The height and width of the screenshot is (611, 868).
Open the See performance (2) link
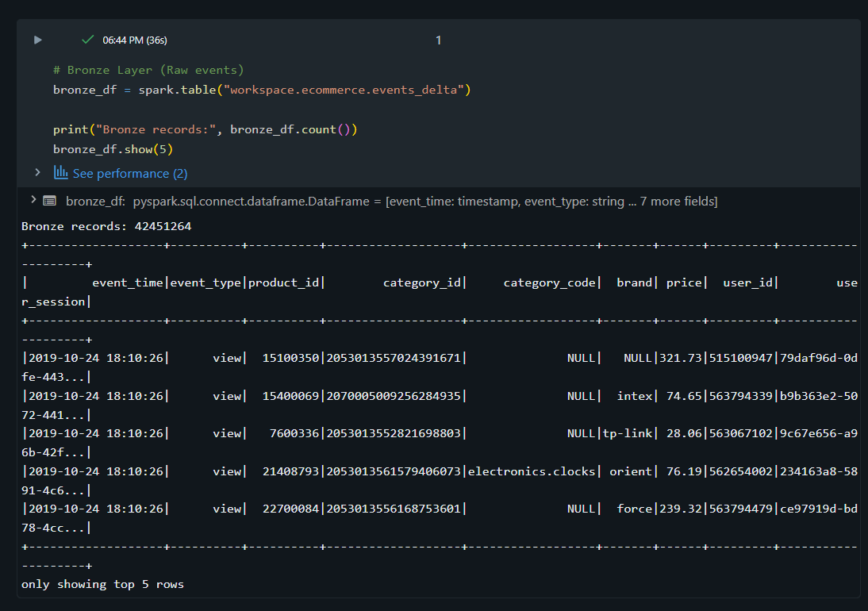click(130, 174)
